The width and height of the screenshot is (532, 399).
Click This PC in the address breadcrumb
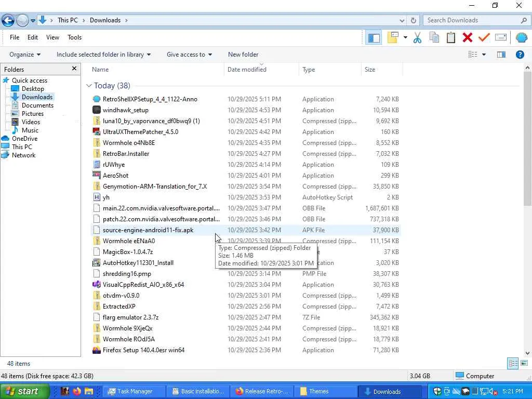(x=68, y=20)
